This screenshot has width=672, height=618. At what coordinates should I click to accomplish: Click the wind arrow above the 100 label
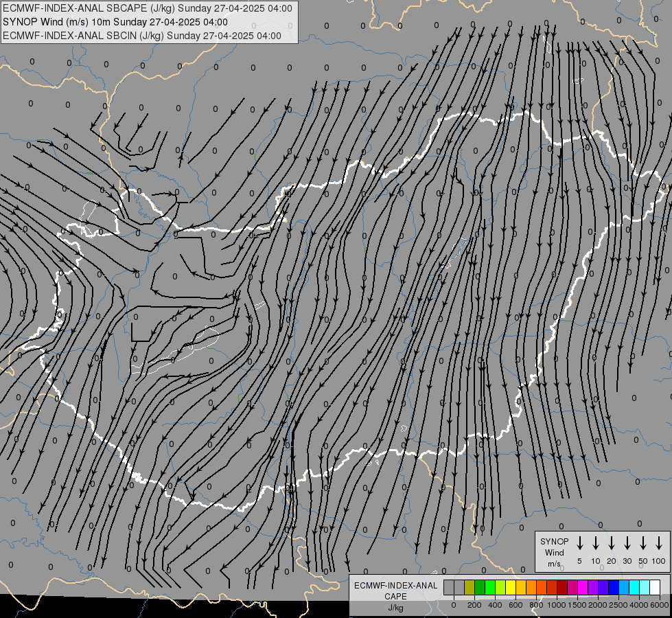659,542
